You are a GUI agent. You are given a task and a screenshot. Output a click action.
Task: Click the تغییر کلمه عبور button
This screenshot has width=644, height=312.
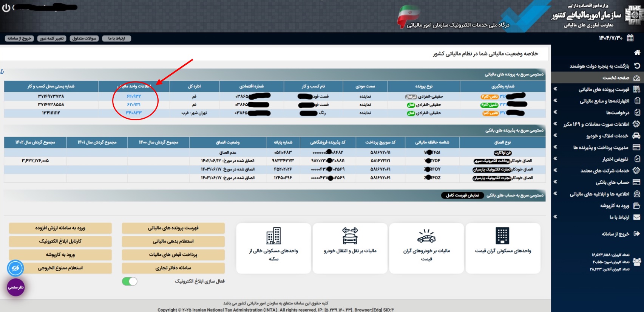pyautogui.click(x=52, y=38)
